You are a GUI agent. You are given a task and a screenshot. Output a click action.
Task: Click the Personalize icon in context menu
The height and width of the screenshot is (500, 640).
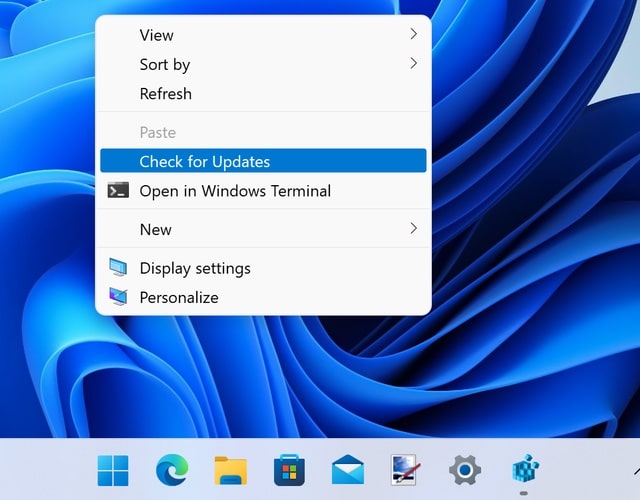click(118, 297)
